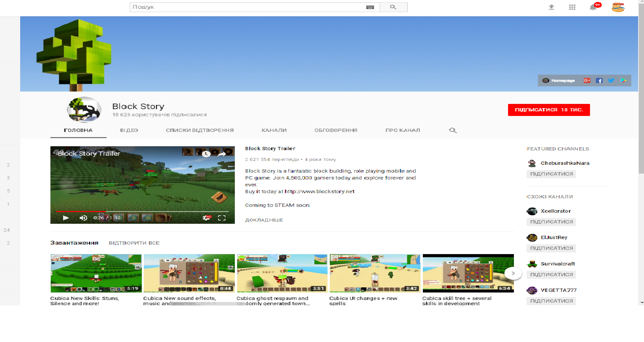Click the CheburashkaNara channel name
This screenshot has height=342, width=644.
(x=565, y=163)
